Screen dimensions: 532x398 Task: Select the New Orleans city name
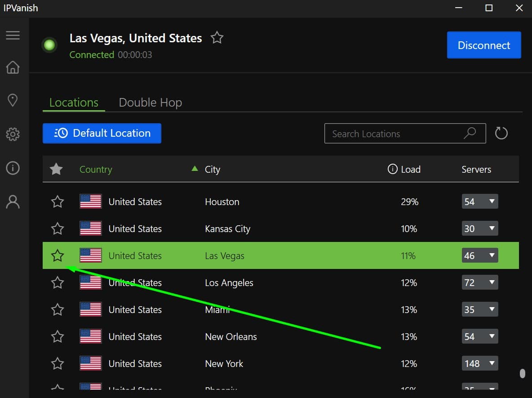tap(231, 336)
